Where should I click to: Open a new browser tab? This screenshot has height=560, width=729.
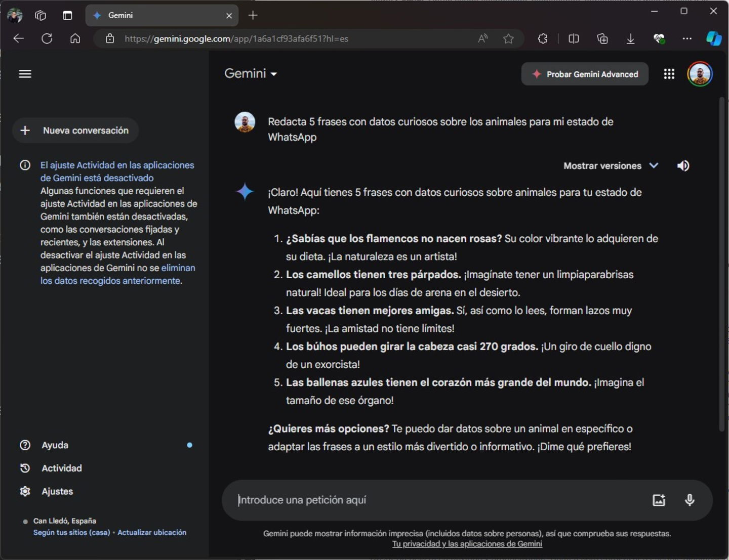tap(253, 15)
